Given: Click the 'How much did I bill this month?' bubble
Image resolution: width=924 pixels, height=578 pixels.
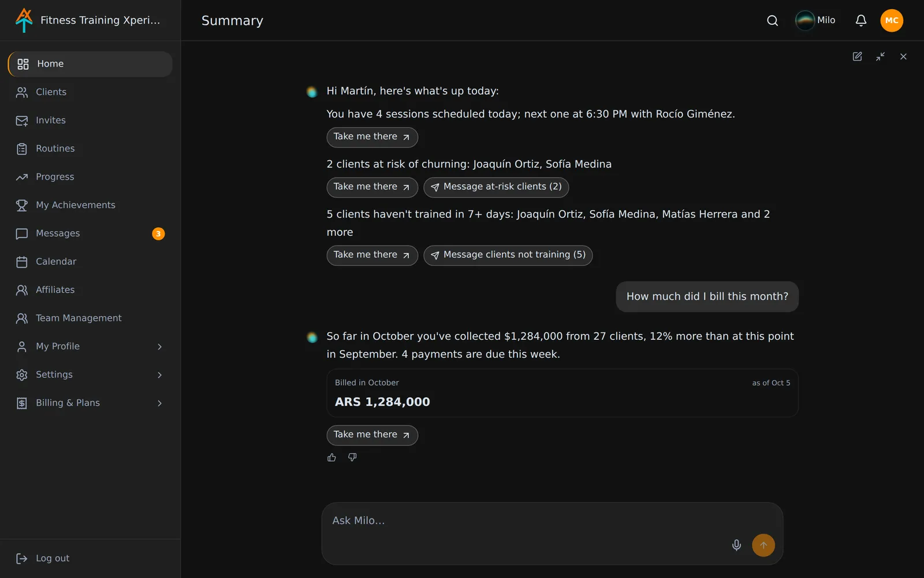Looking at the screenshot, I should (707, 297).
